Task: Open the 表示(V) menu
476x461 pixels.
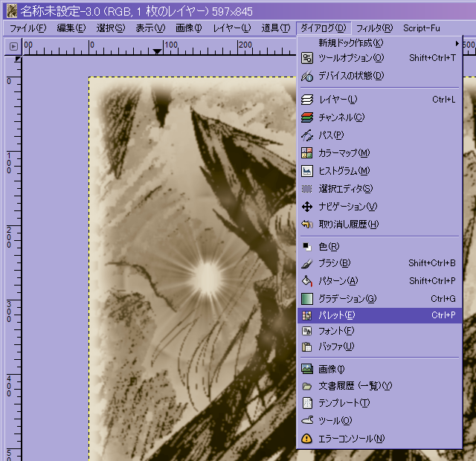Action: 150,28
